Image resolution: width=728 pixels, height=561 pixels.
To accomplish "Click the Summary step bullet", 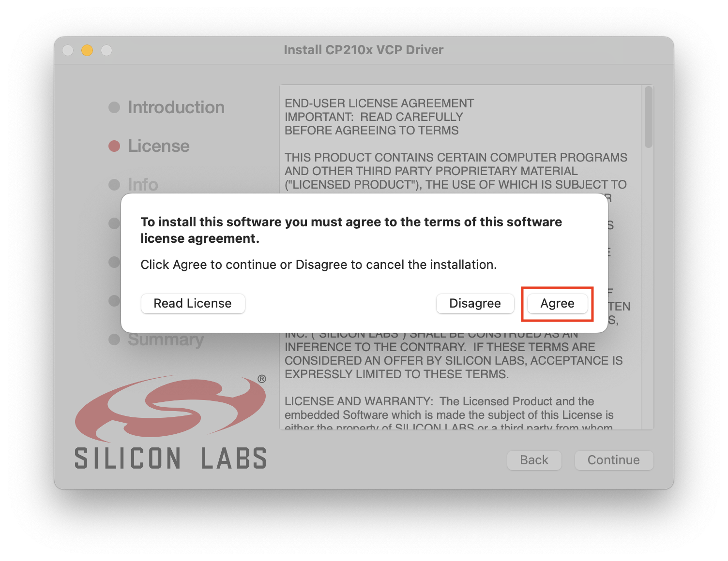I will [x=114, y=340].
